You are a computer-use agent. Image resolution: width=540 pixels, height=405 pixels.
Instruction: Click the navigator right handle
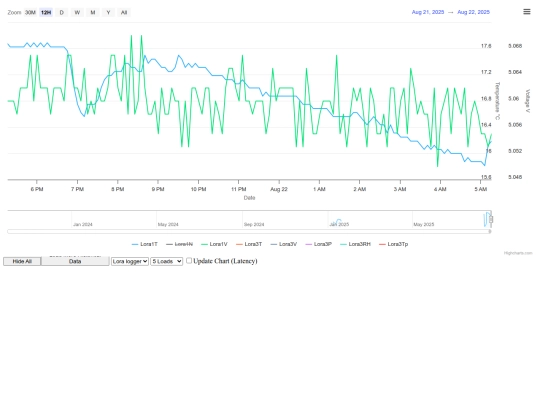491,219
